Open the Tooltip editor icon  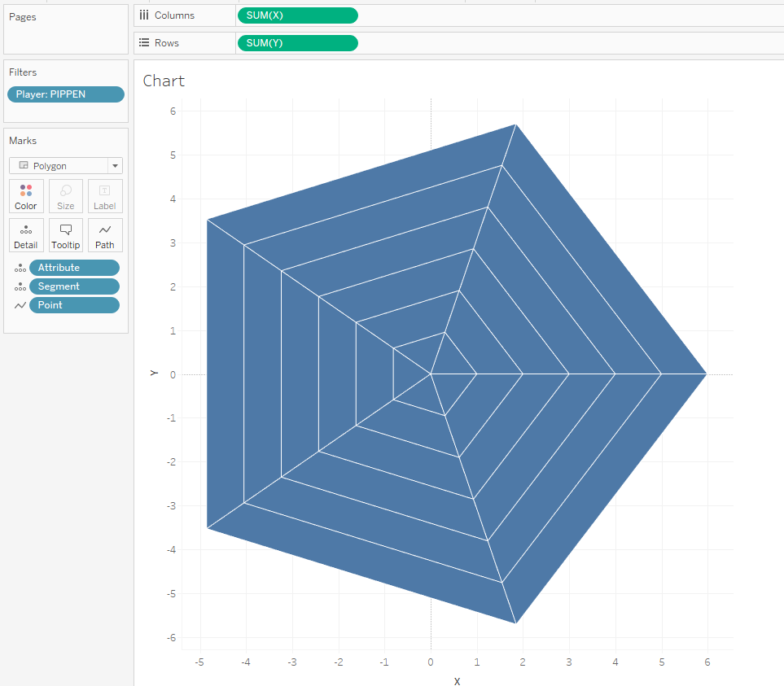pos(65,235)
